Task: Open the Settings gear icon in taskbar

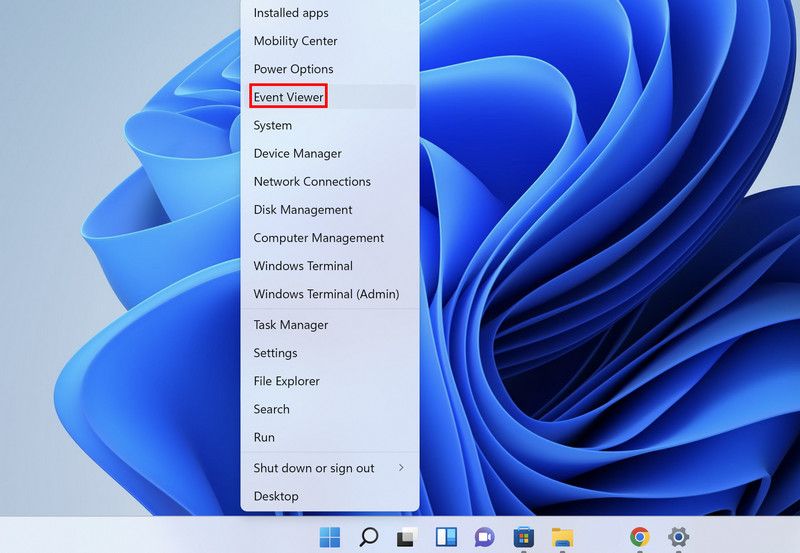Action: (679, 537)
